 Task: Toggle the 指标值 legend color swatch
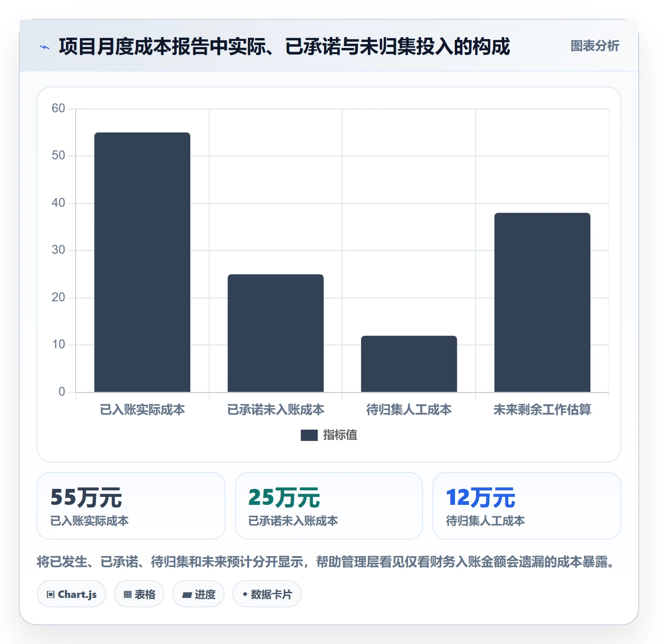(x=309, y=435)
